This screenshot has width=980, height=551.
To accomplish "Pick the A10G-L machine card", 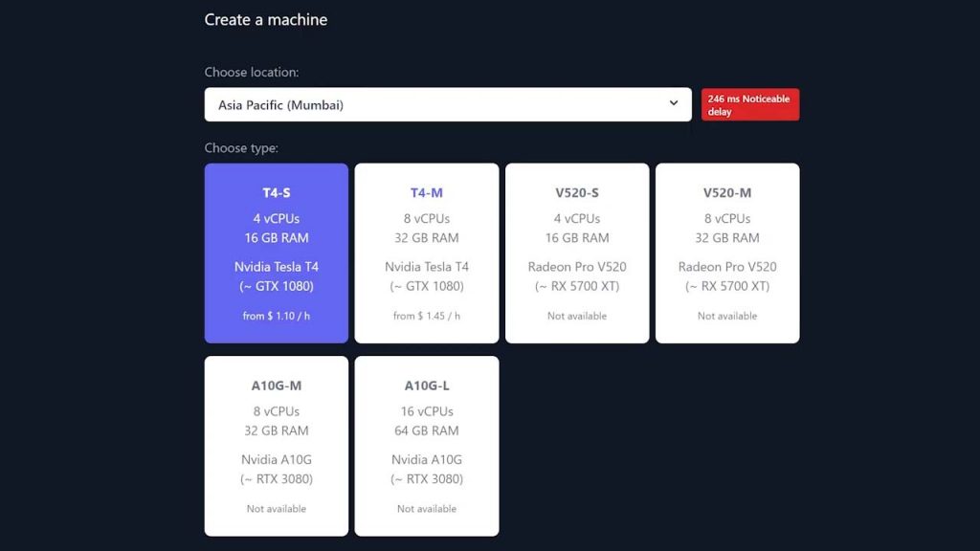I will [x=426, y=446].
